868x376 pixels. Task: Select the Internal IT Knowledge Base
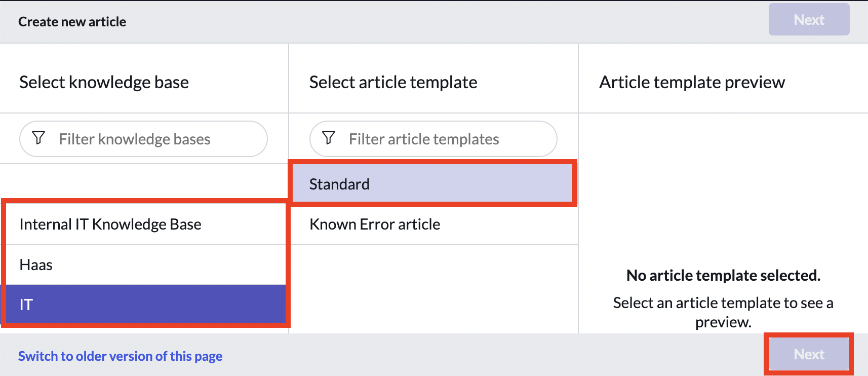[x=110, y=223]
